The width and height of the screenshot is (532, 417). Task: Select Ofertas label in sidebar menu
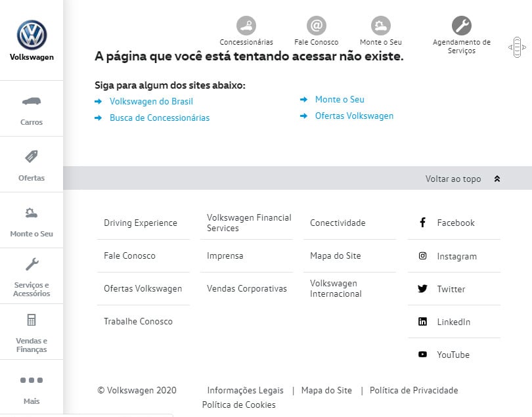(32, 178)
